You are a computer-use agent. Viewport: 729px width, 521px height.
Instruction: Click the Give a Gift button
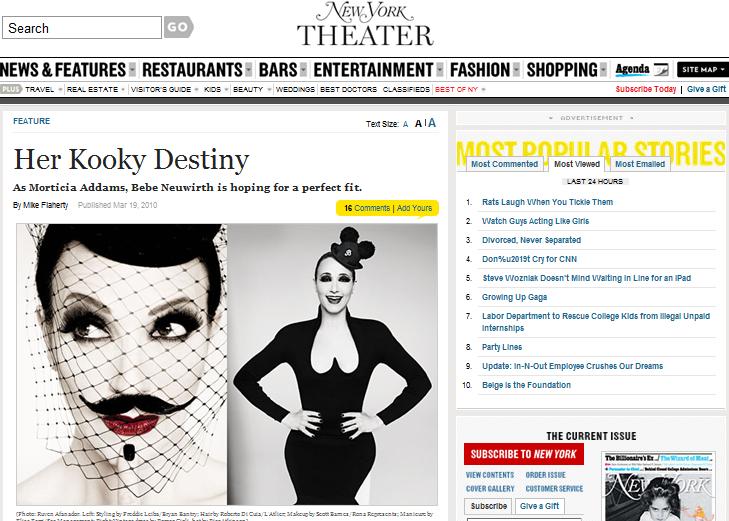coord(539,506)
